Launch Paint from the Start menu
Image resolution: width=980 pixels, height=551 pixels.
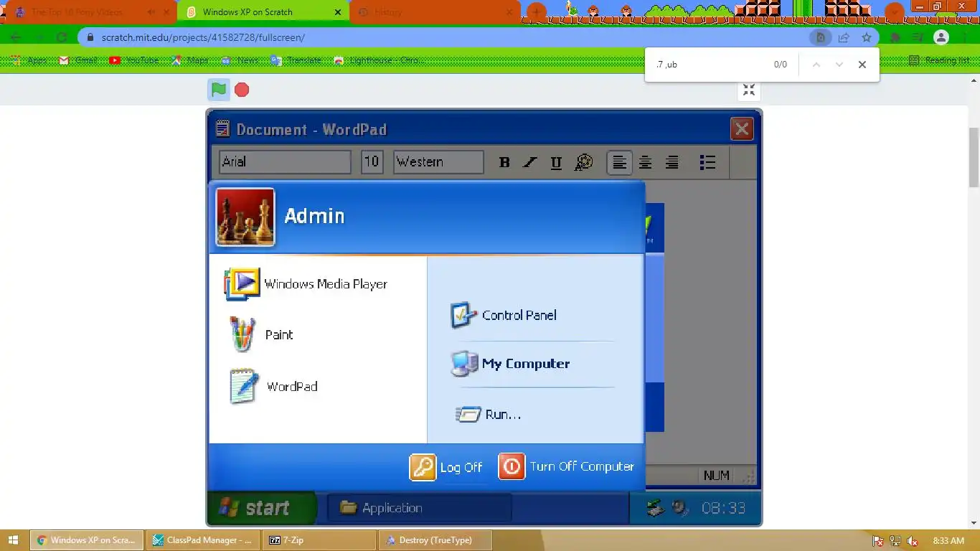[261, 335]
